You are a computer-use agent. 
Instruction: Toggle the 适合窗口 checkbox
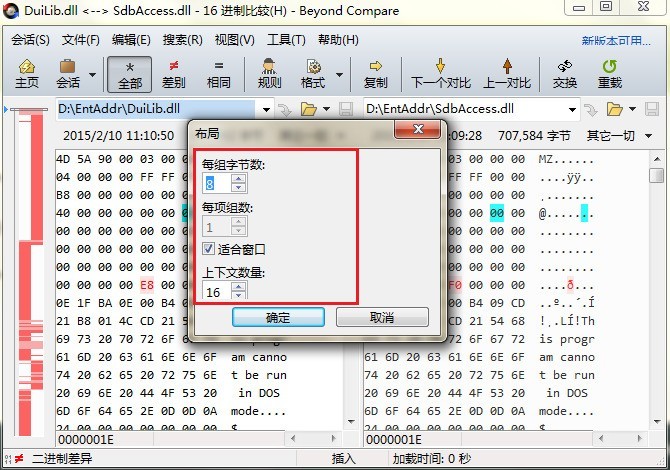point(209,249)
